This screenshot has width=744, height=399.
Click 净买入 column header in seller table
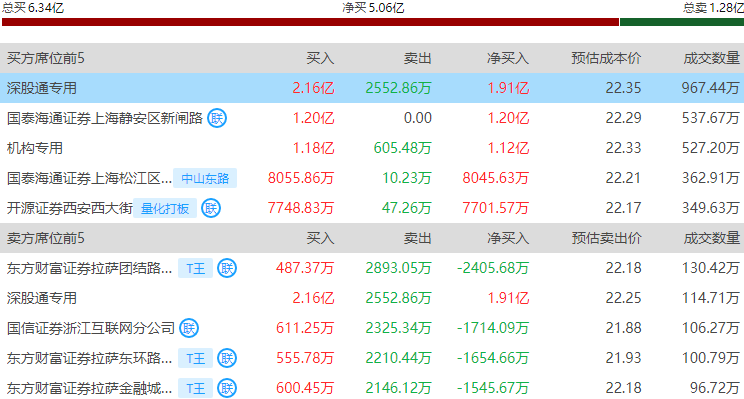tap(508, 238)
